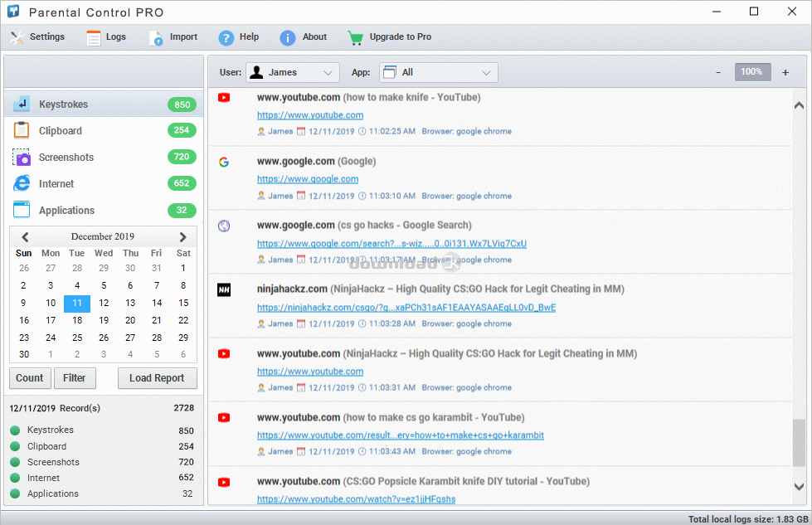
Task: Click YouTube icon for 'how to make knife' entry
Action: click(x=224, y=97)
